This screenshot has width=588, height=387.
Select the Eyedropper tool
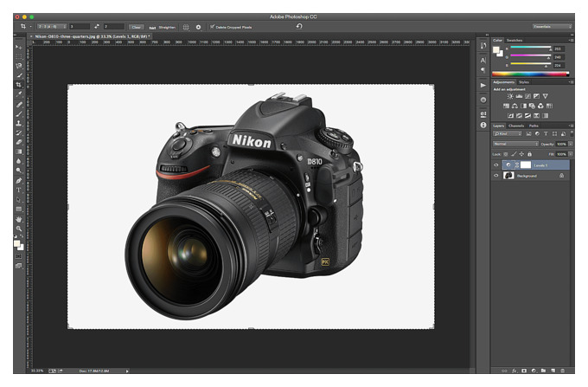(18, 94)
